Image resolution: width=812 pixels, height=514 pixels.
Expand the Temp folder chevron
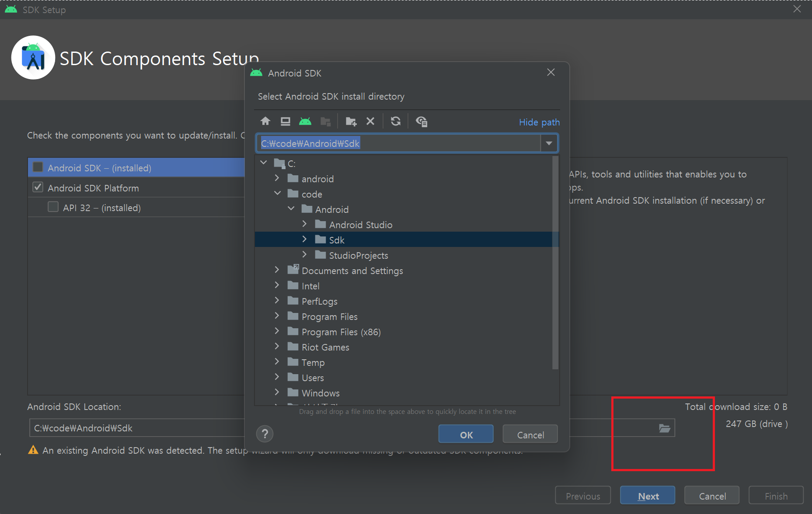click(277, 361)
